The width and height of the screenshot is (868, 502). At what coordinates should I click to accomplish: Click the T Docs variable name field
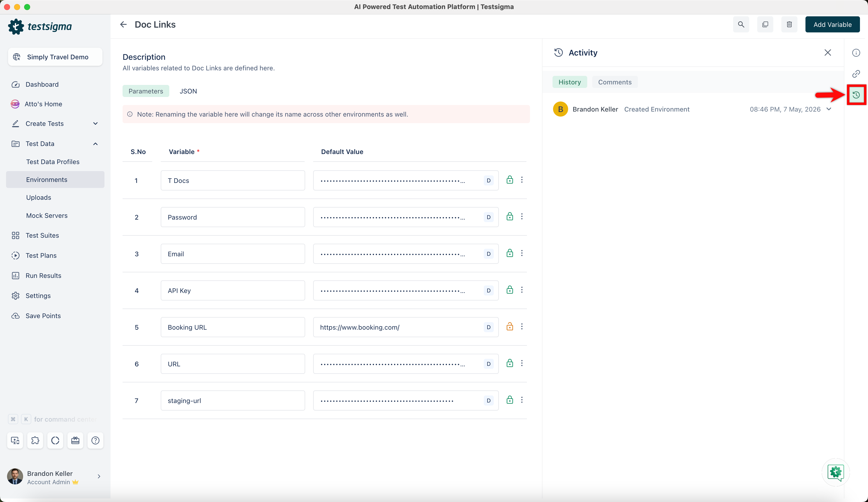233,181
